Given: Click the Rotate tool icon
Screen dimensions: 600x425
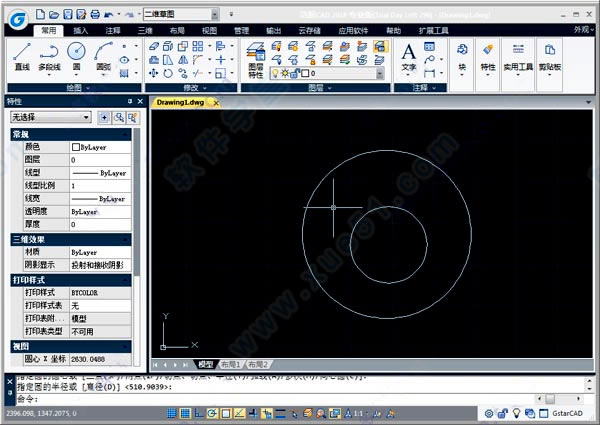Looking at the screenshot, I should coord(168,73).
